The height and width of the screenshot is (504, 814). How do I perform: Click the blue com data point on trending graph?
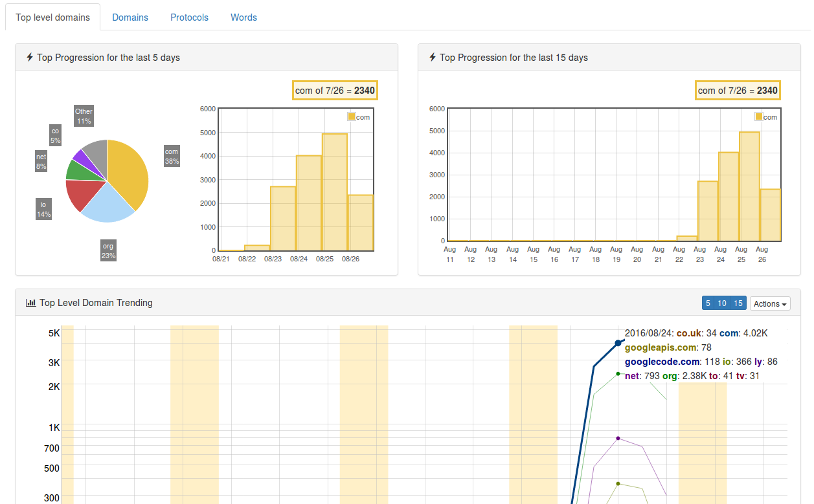(x=618, y=342)
